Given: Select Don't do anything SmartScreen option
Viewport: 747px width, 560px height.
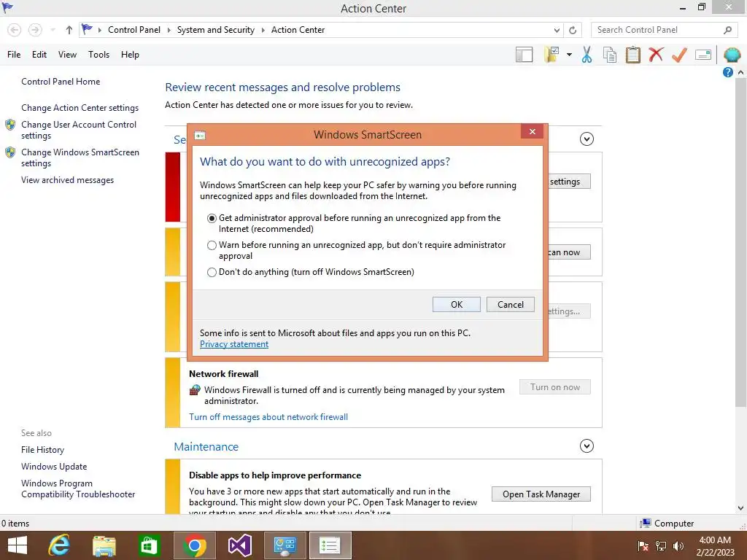Looking at the screenshot, I should 212,273.
